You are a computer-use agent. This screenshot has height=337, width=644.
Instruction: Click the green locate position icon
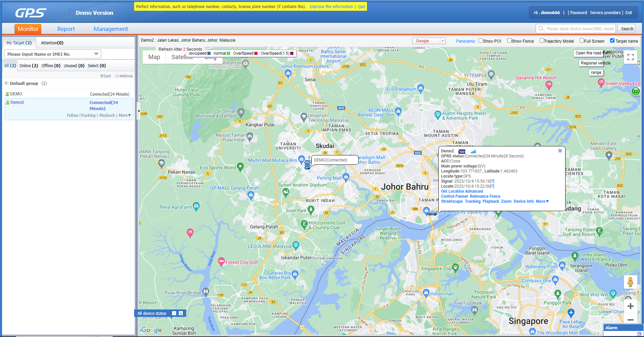point(636,91)
